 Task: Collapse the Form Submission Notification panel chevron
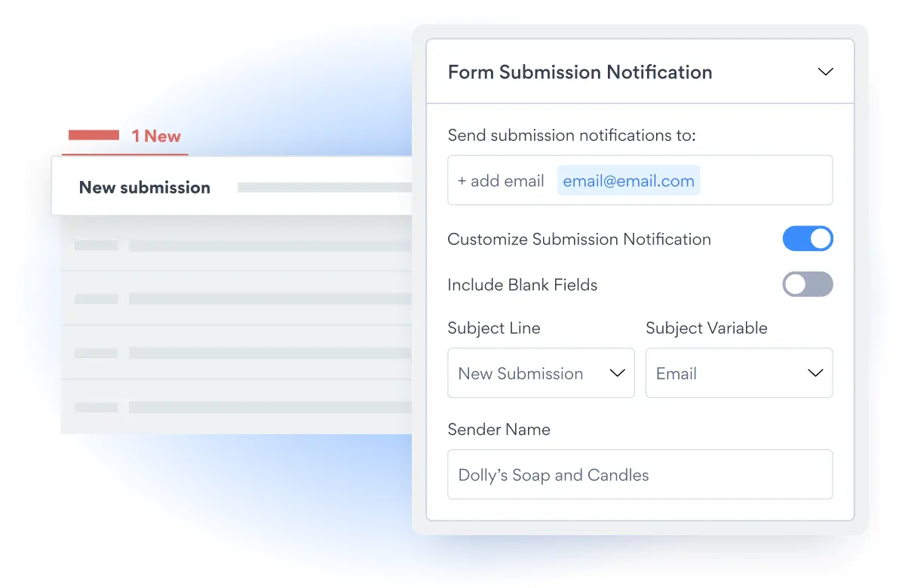pyautogui.click(x=825, y=72)
